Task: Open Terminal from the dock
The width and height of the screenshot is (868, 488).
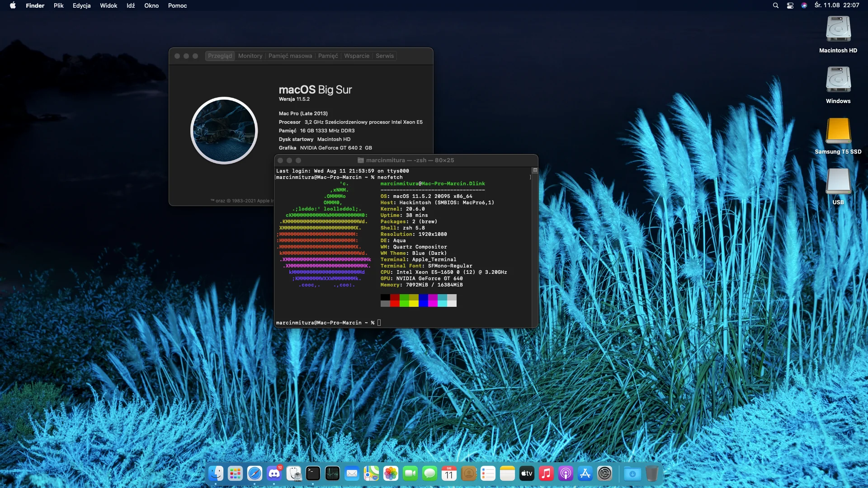Action: click(313, 474)
